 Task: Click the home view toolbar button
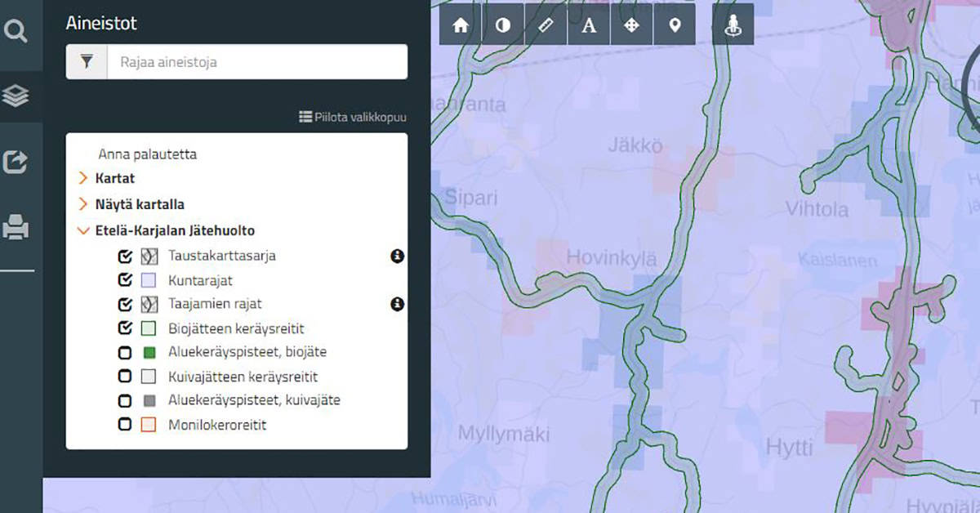click(461, 25)
